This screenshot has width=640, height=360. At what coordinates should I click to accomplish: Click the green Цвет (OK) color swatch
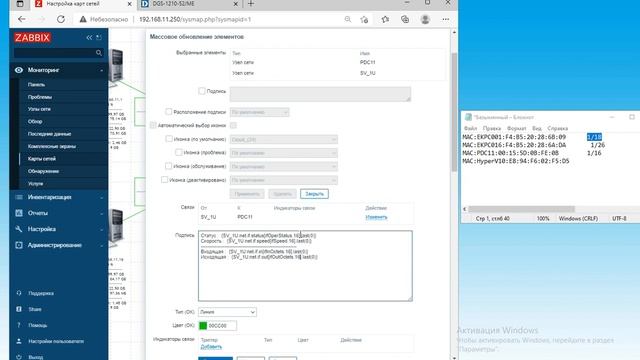[203, 326]
